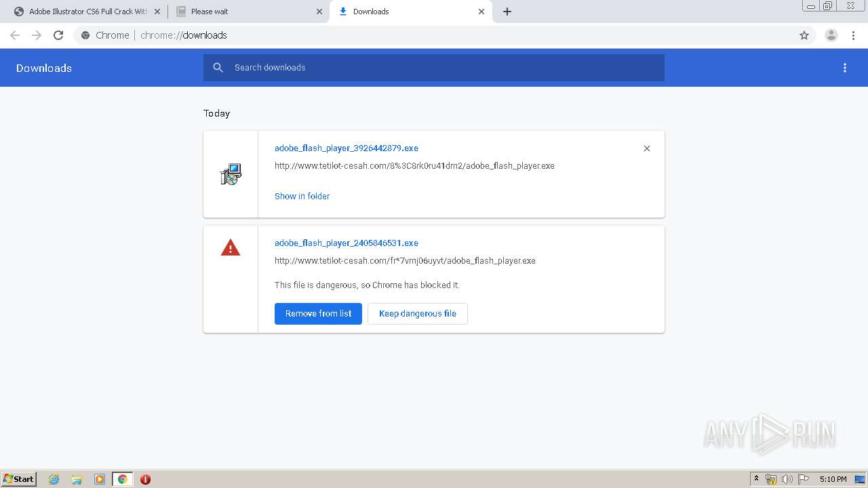Click the Downloads page title
The height and width of the screenshot is (488, 868).
pyautogui.click(x=44, y=68)
